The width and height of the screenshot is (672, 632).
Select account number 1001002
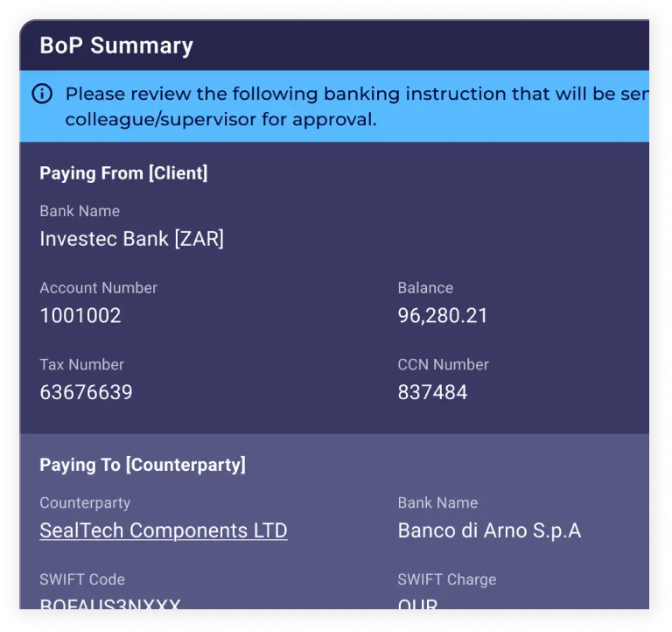(80, 316)
